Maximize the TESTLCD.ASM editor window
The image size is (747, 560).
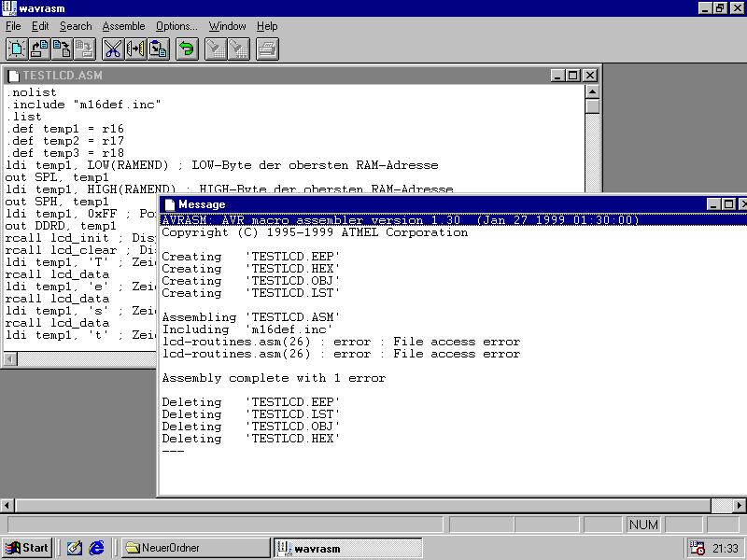[x=573, y=76]
